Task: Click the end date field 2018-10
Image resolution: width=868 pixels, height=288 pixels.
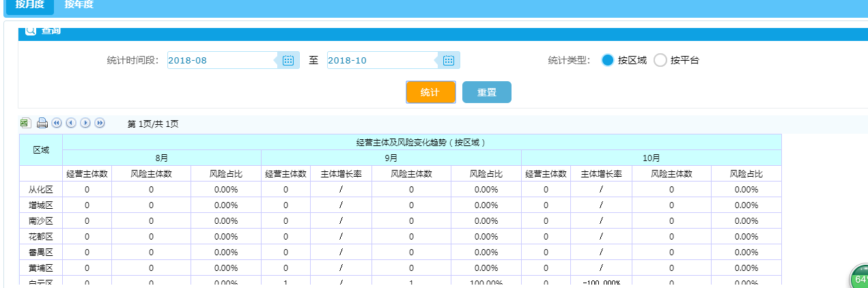Action: point(380,60)
